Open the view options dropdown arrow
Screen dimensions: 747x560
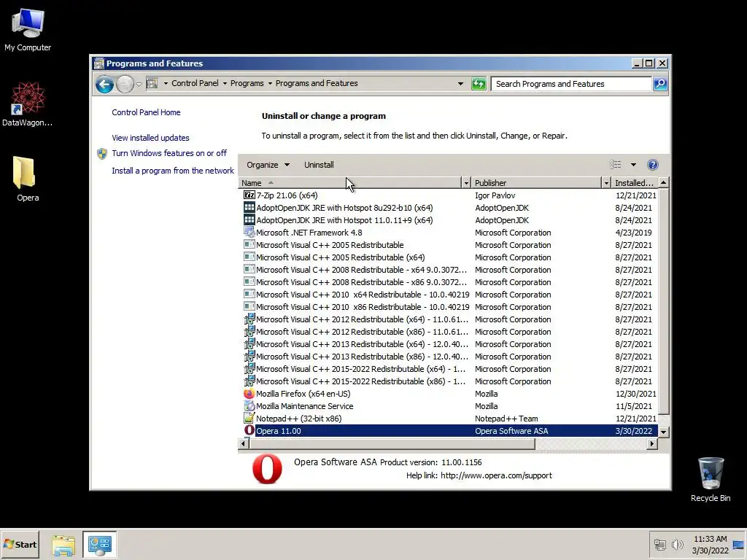[633, 165]
